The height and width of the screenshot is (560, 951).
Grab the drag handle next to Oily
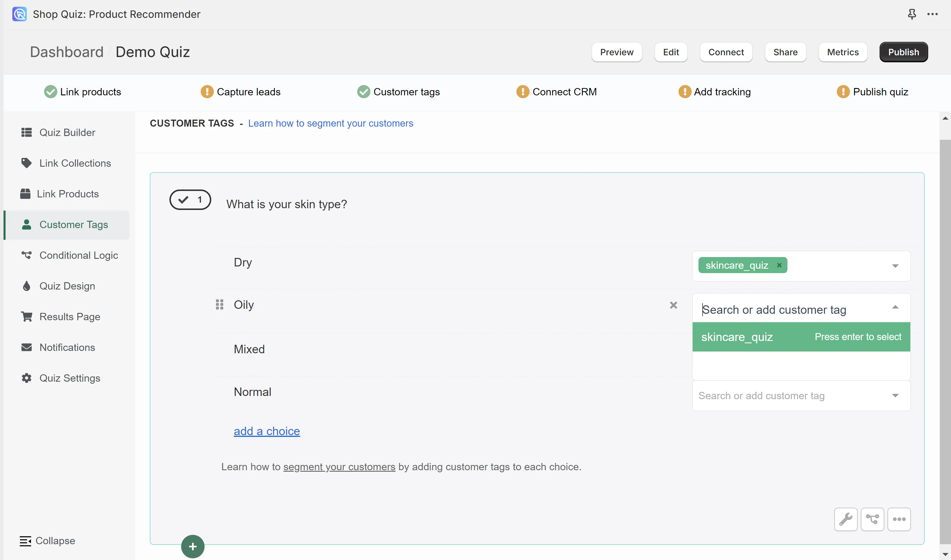pos(219,304)
